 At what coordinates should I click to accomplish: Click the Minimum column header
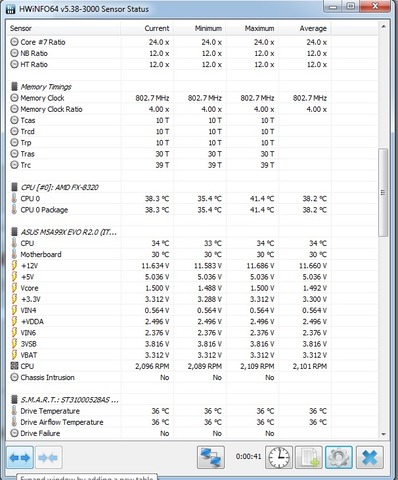coord(200,29)
